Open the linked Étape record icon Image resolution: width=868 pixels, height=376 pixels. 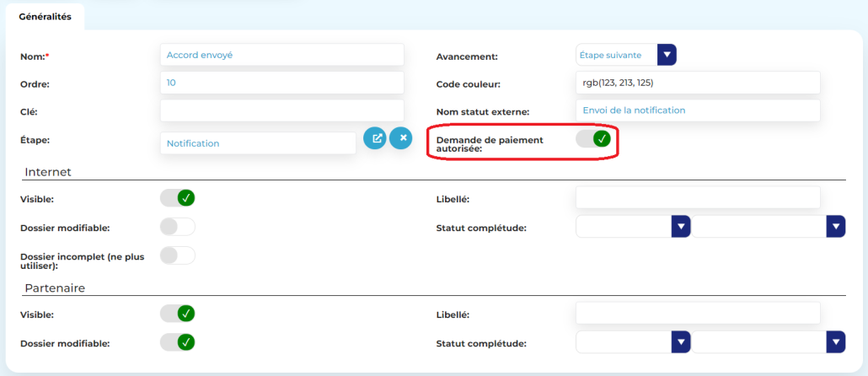tap(375, 138)
